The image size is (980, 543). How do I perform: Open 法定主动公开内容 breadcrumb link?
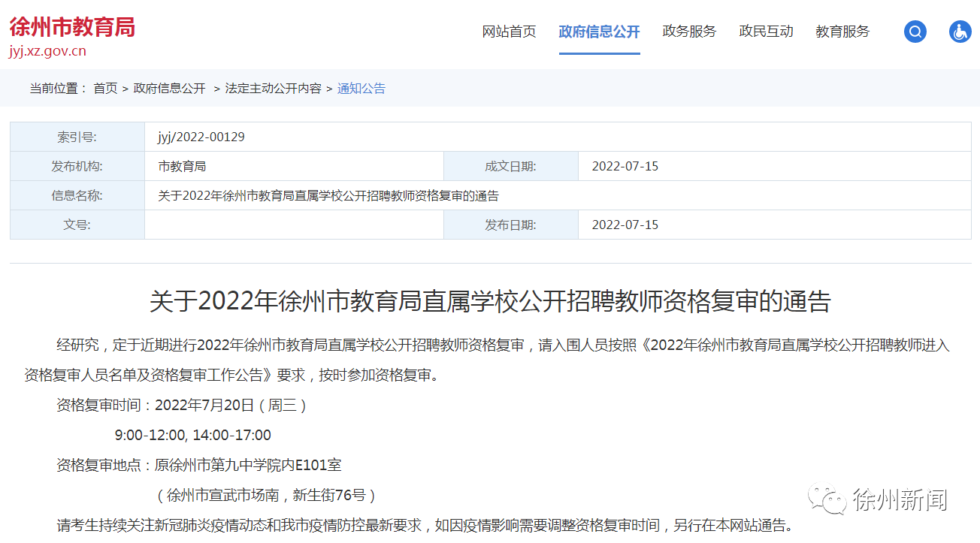pyautogui.click(x=273, y=89)
